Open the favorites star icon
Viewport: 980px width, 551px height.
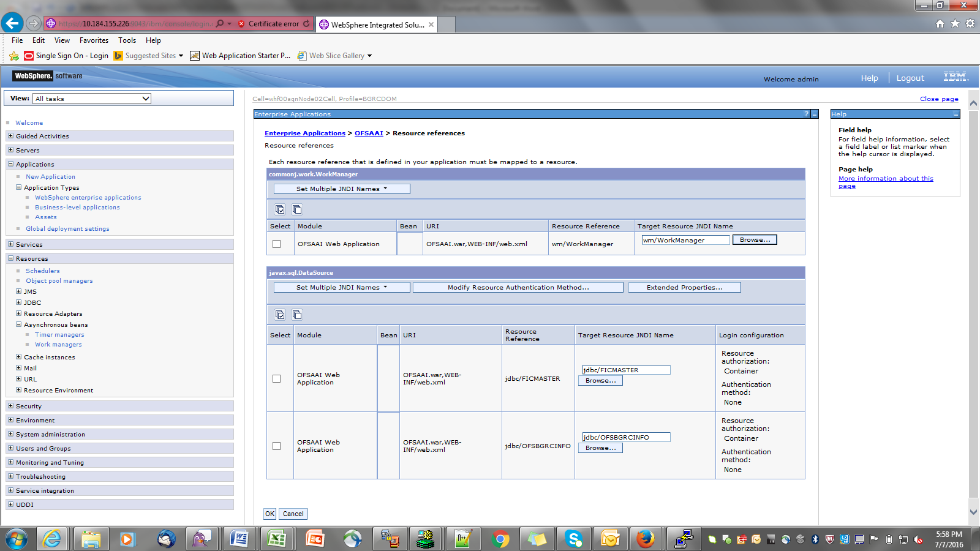[955, 23]
